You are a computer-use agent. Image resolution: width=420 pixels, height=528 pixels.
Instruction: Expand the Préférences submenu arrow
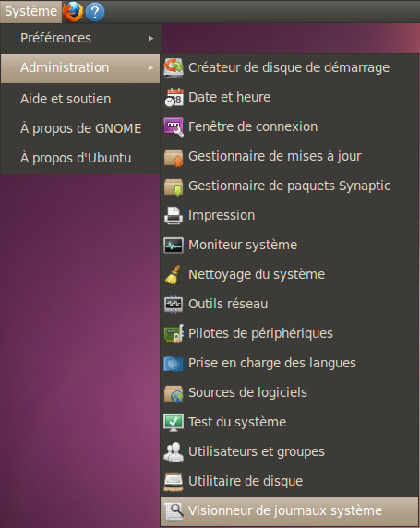(x=150, y=39)
